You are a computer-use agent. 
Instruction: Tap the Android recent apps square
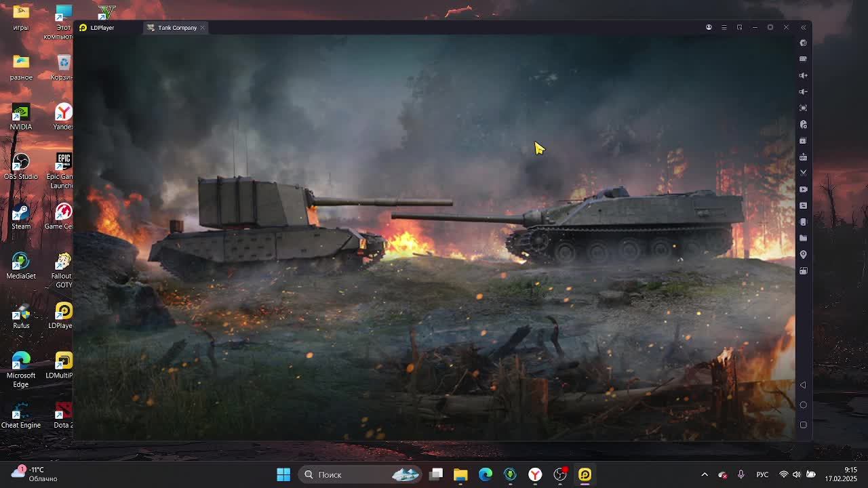(803, 425)
